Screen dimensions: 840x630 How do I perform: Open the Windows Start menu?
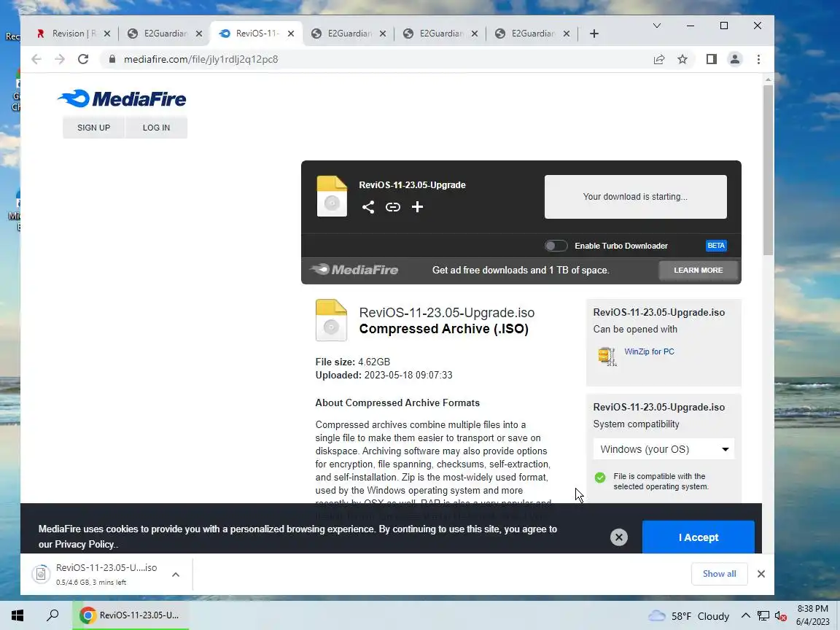pyautogui.click(x=17, y=615)
